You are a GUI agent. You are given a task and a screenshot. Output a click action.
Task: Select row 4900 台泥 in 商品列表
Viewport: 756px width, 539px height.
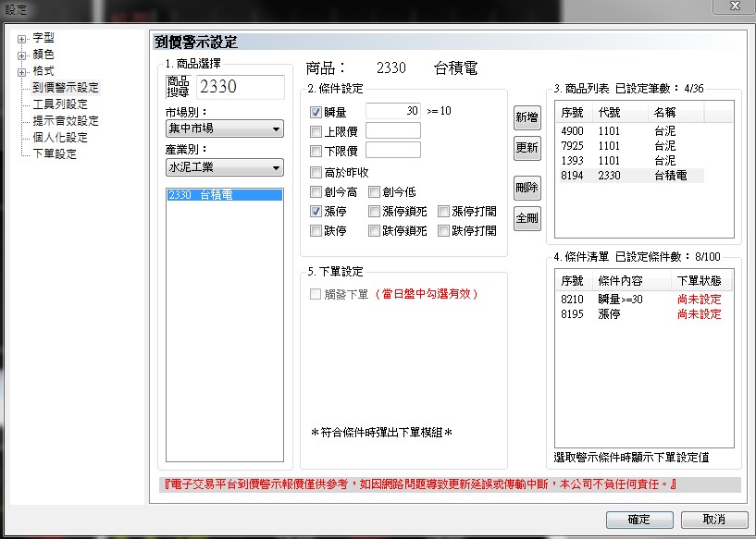tap(629, 131)
